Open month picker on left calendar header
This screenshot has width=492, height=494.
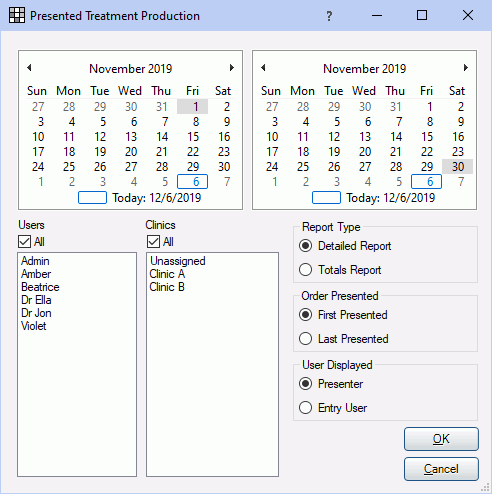pos(131,69)
